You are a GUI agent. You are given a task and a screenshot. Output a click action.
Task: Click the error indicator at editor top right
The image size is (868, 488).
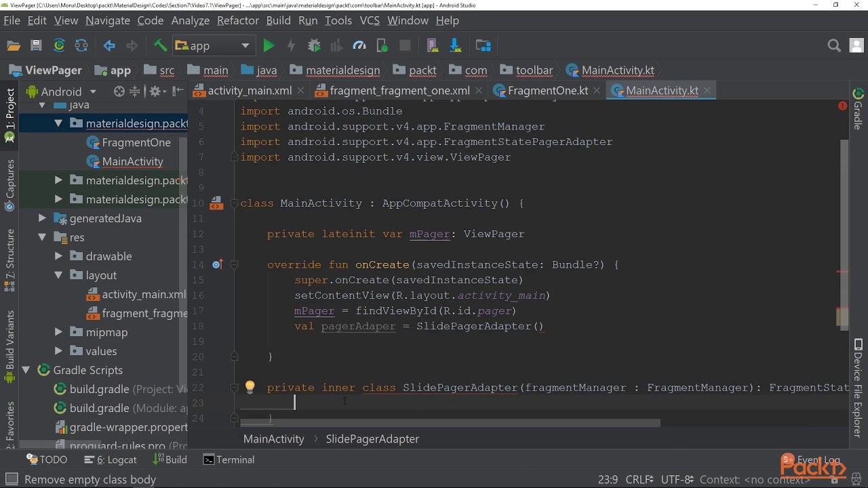click(x=842, y=106)
